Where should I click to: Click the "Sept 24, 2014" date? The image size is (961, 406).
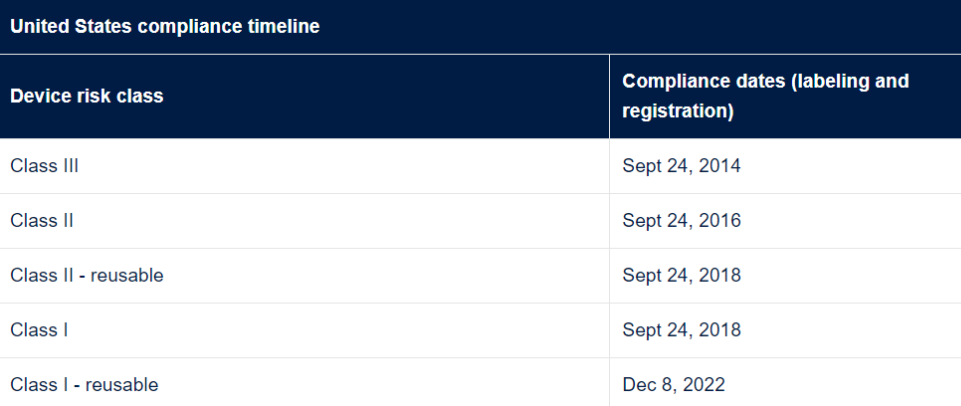point(681,166)
